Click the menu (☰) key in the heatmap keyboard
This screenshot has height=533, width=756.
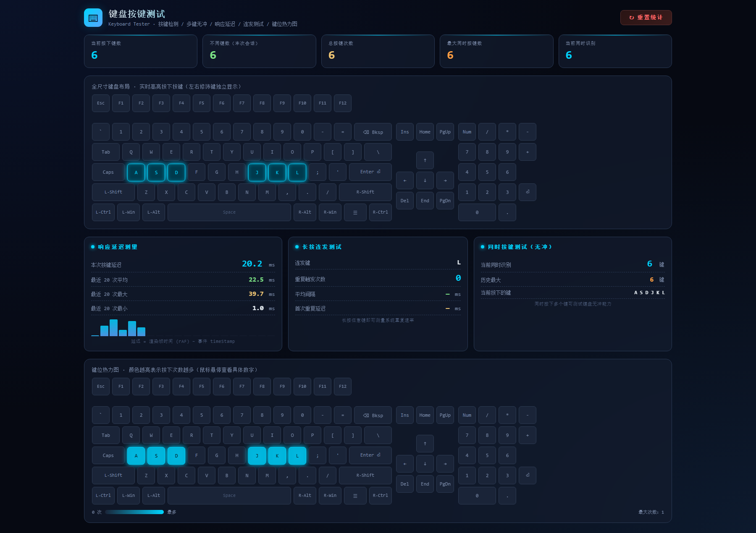coord(355,496)
